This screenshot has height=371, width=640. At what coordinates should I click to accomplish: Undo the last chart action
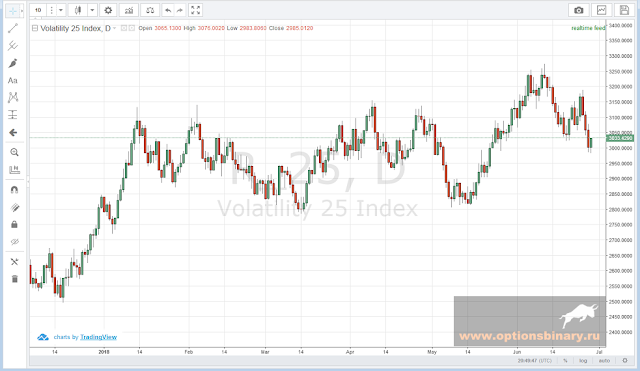(168, 10)
